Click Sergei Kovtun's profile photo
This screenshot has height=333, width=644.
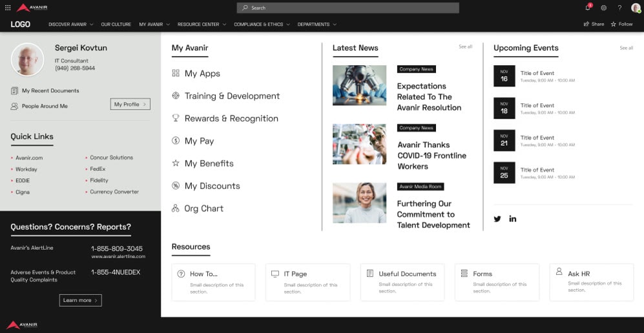click(x=28, y=59)
